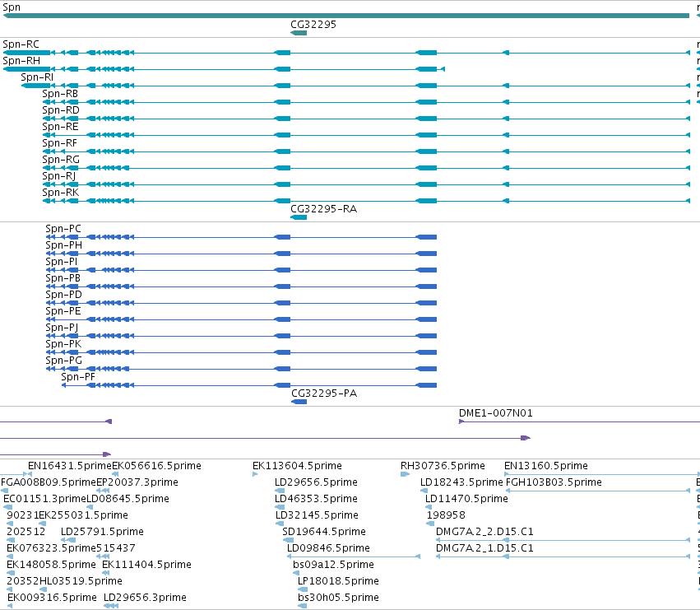Click the DME1-007N01 clone label
The width and height of the screenshot is (700, 610).
[495, 413]
